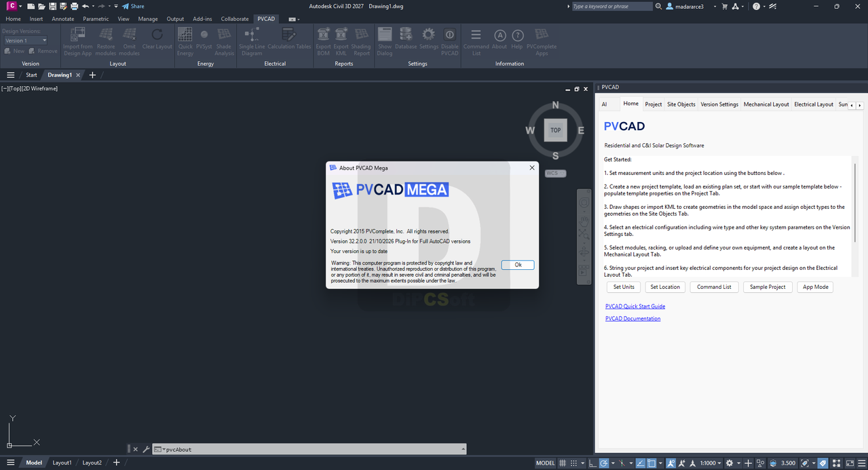The image size is (868, 470).
Task: Open the Version 1 design versions dropdown
Action: pyautogui.click(x=25, y=41)
